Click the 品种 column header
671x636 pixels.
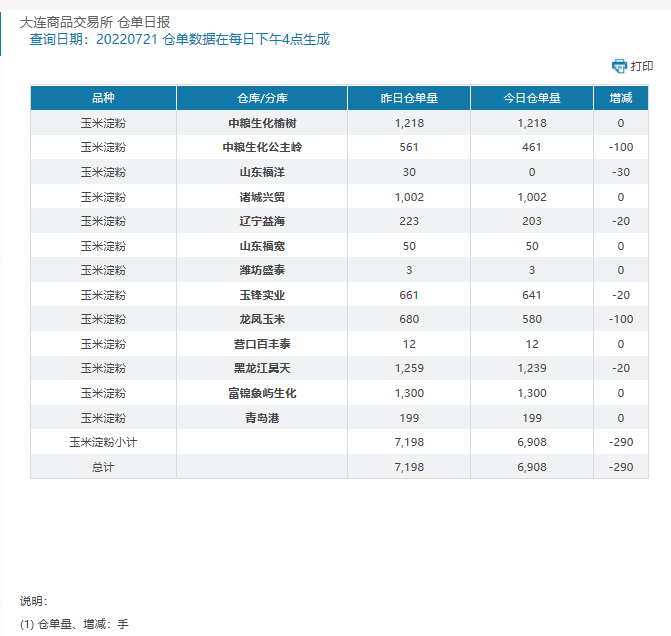coord(103,98)
